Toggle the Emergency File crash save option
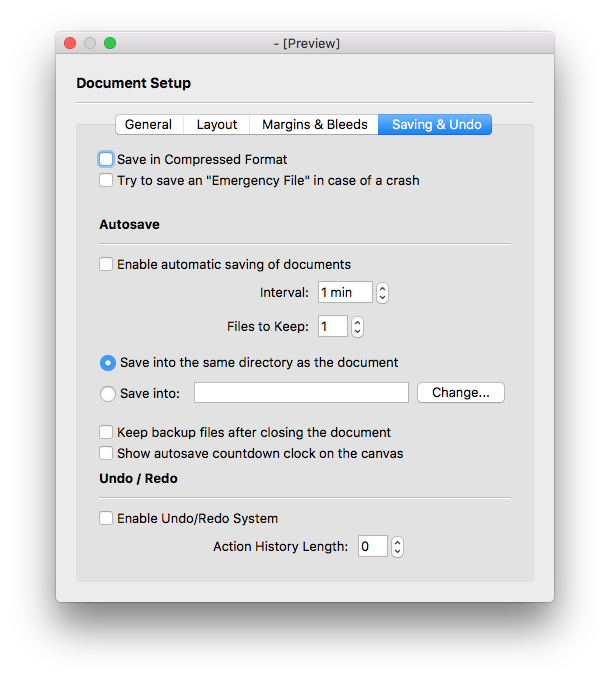 [106, 181]
